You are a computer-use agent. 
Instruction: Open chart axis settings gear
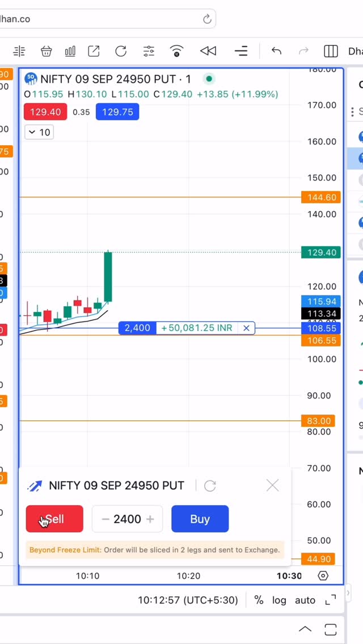[x=323, y=576]
